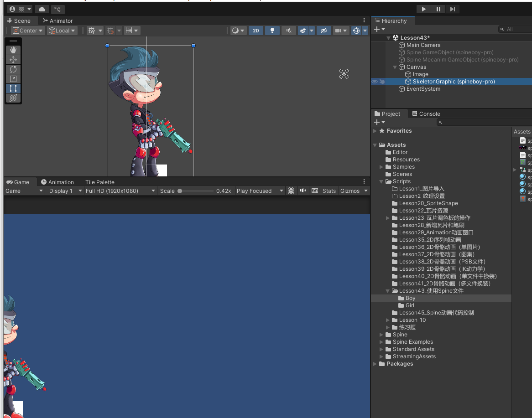Open the Play Focused dropdown
This screenshot has width=532, height=418.
(260, 191)
